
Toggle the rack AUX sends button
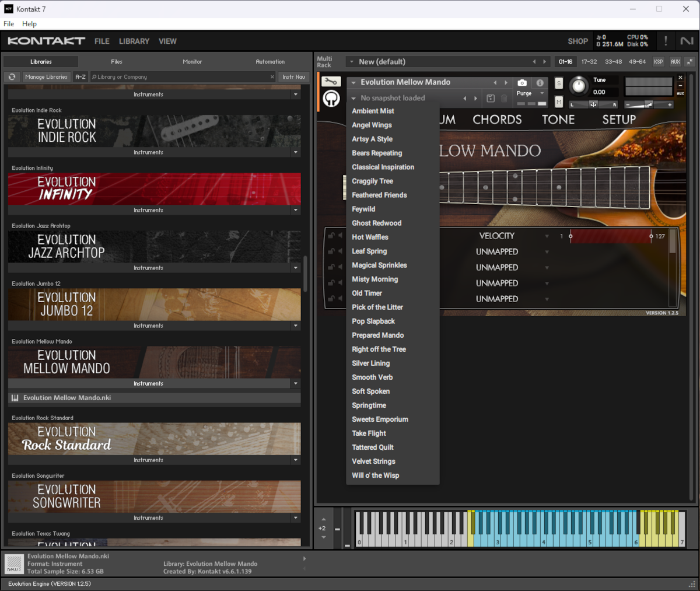tap(675, 62)
